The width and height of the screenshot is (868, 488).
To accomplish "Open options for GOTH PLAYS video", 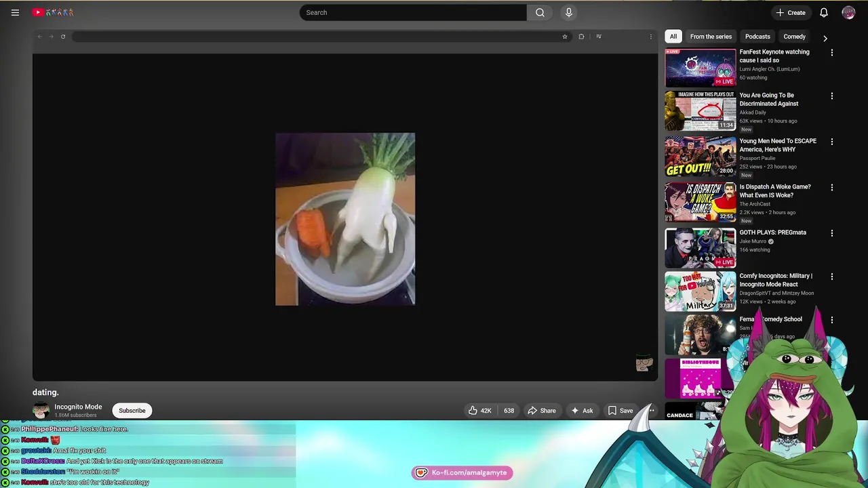I will coord(832,233).
